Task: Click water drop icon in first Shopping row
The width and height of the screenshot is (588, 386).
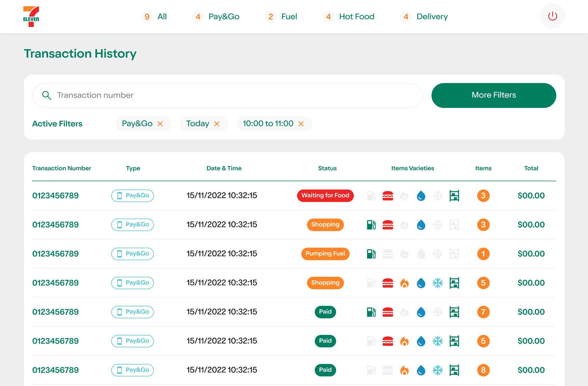Action: click(x=421, y=225)
